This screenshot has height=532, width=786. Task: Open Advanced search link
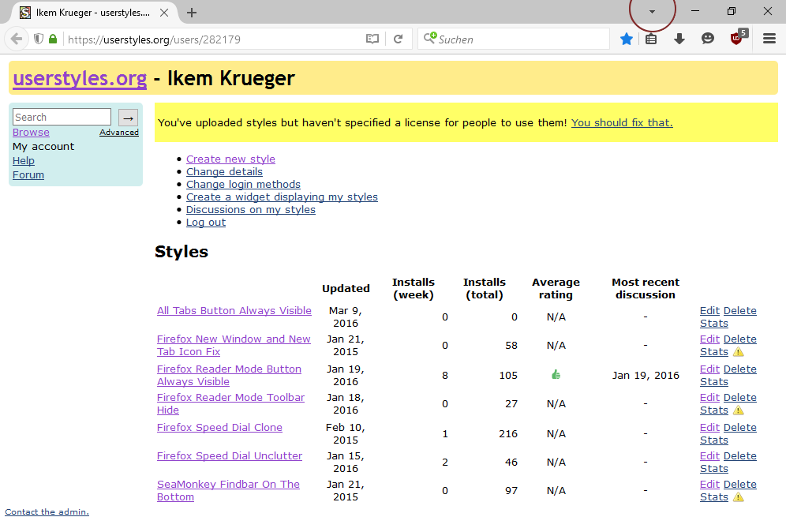(x=119, y=133)
